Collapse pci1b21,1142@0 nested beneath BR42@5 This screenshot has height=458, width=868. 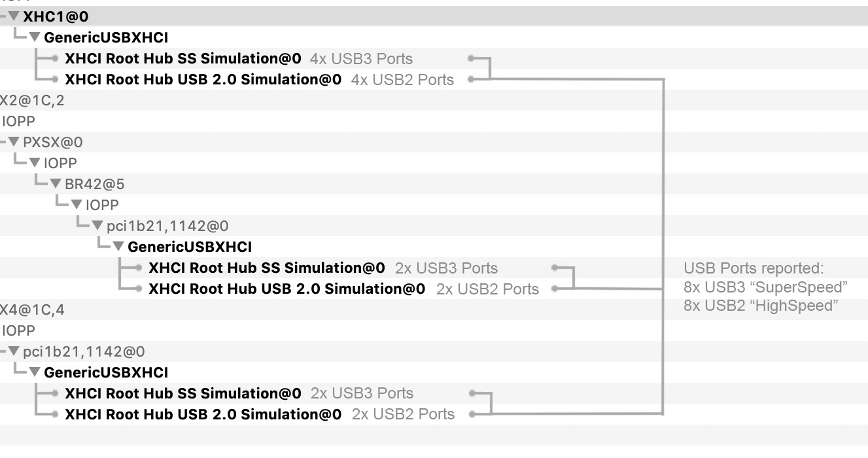(98, 226)
